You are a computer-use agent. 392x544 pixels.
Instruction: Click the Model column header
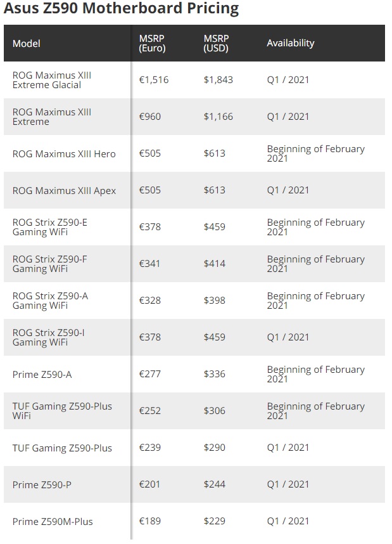27,43
